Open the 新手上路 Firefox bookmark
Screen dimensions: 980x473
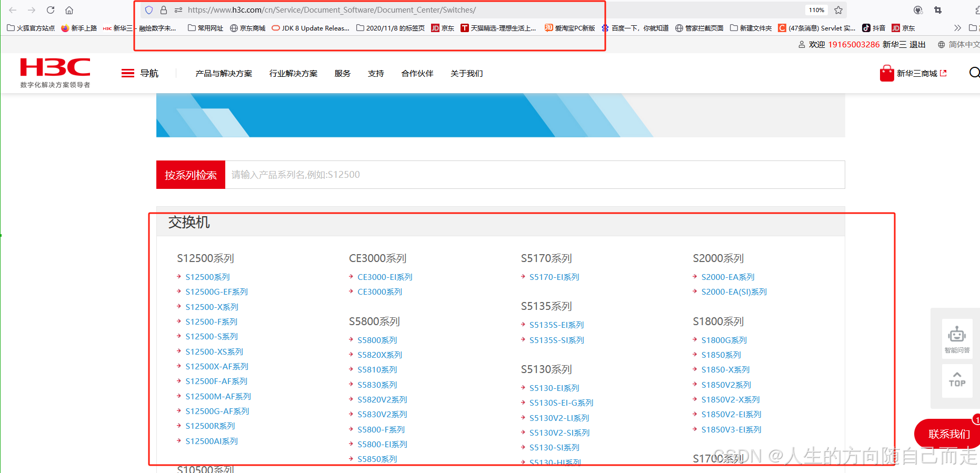(x=79, y=28)
